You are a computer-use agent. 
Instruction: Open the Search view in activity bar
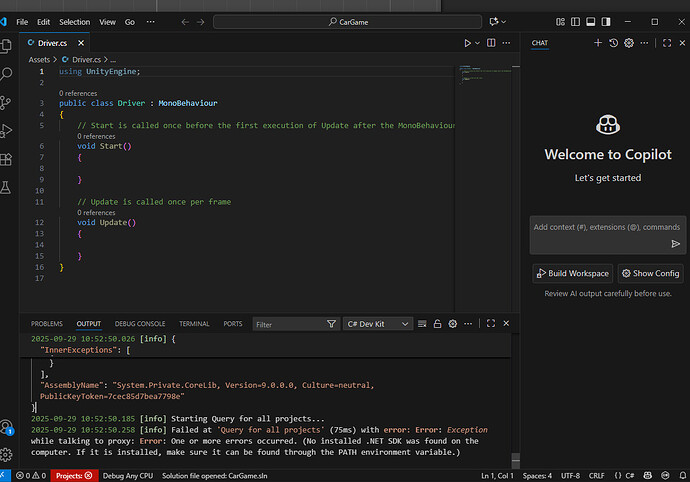pyautogui.click(x=7, y=73)
